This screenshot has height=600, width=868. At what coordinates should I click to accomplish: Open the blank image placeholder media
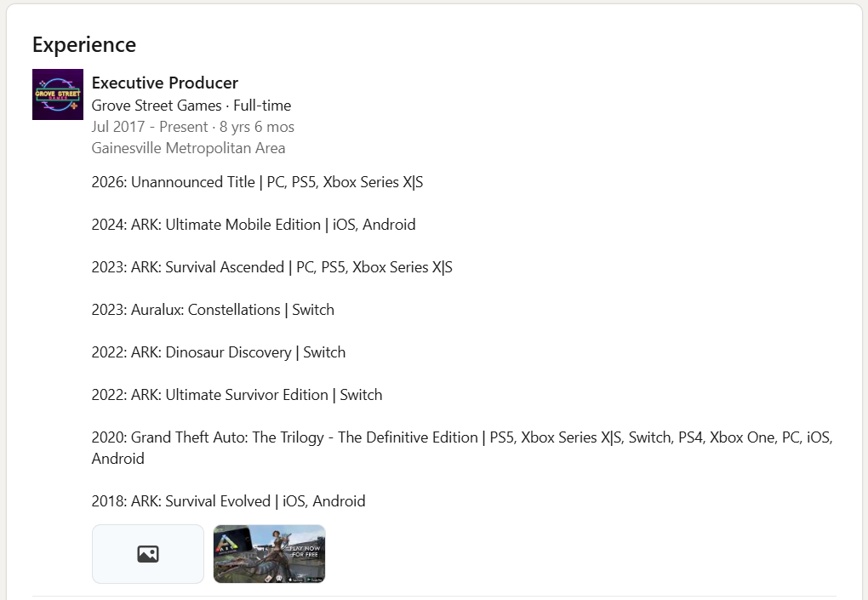(x=148, y=554)
